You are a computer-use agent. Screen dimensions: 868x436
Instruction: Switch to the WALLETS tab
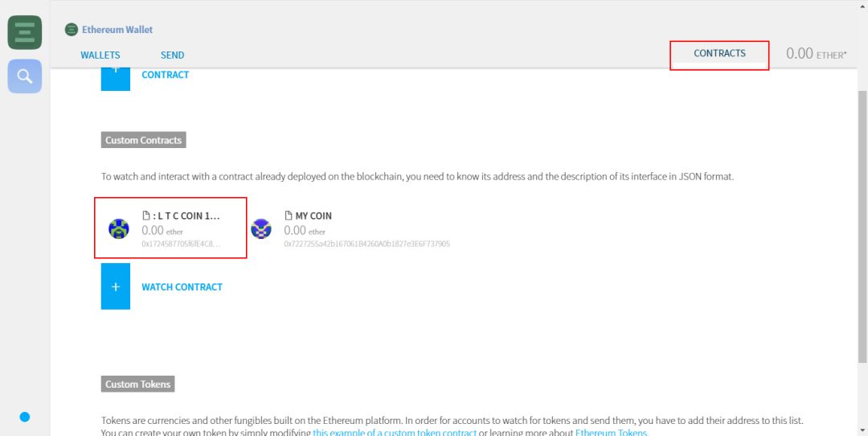(x=100, y=56)
